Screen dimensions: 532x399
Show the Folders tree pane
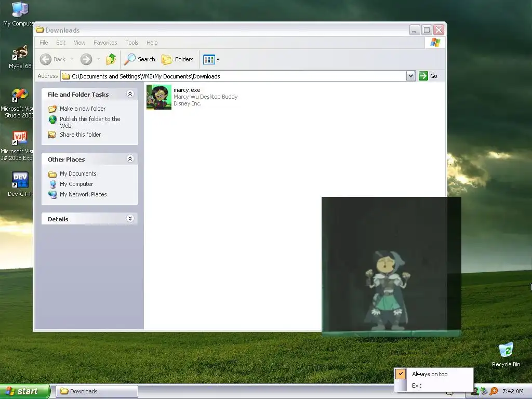tap(178, 59)
